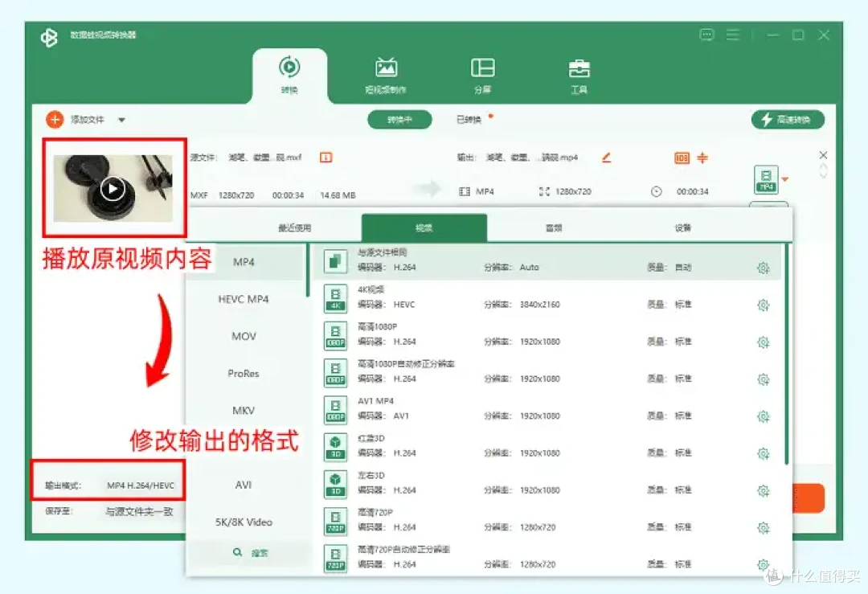This screenshot has height=594, width=868.
Task: Click the AV1 MP4 preset icon
Action: [x=335, y=410]
